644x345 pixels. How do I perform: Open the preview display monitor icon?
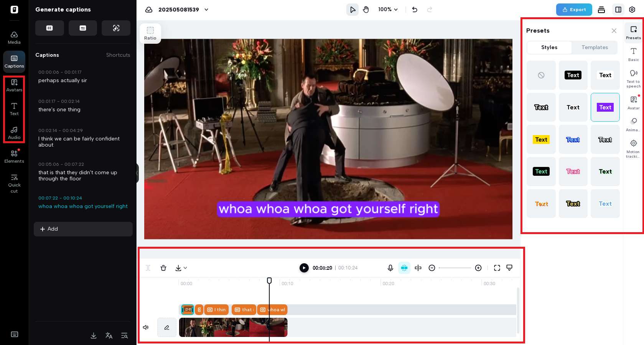pyautogui.click(x=509, y=267)
